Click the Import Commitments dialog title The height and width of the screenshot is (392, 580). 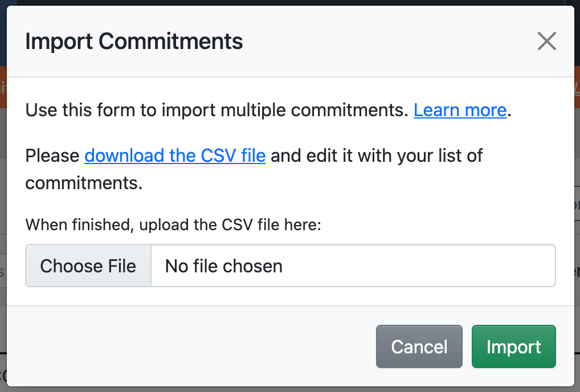[x=134, y=42]
